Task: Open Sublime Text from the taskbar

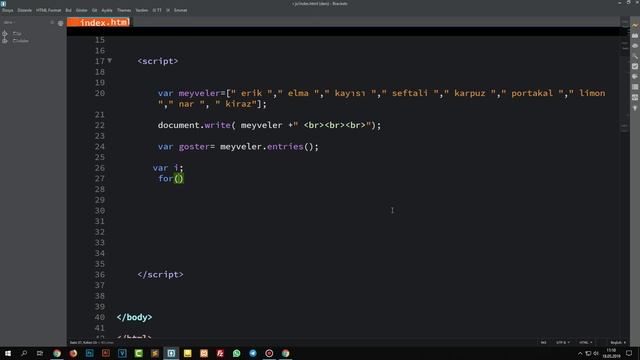Action: [155, 353]
